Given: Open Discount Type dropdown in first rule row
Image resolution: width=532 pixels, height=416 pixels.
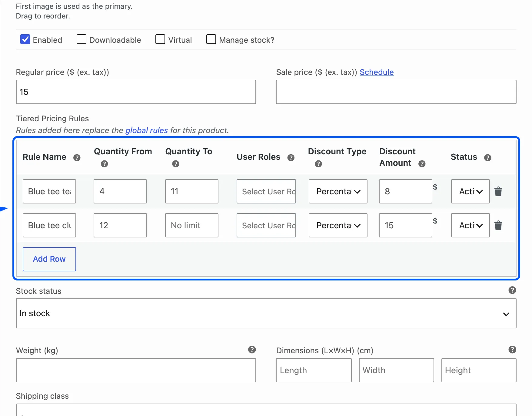Looking at the screenshot, I should (338, 191).
